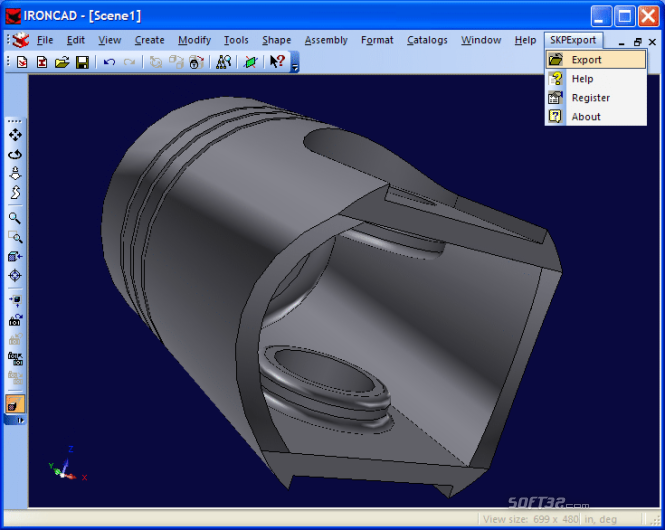Click the Fit Scene tool icon
Viewport: 665px width, 530px height.
click(15, 301)
